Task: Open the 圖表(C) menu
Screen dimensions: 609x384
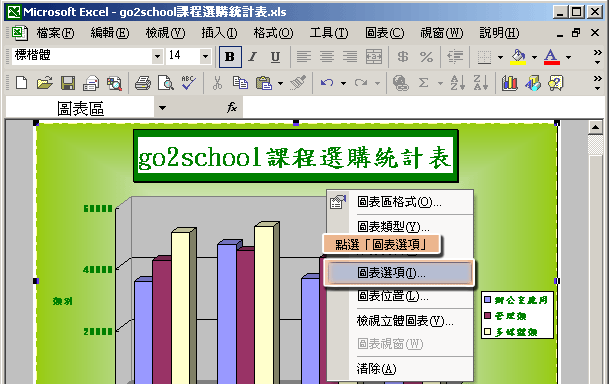Action: pos(385,33)
